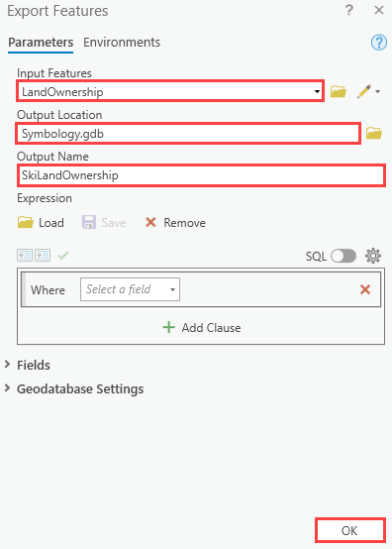Click the question mark help button
Screen dimensions: 392x549
349,10
